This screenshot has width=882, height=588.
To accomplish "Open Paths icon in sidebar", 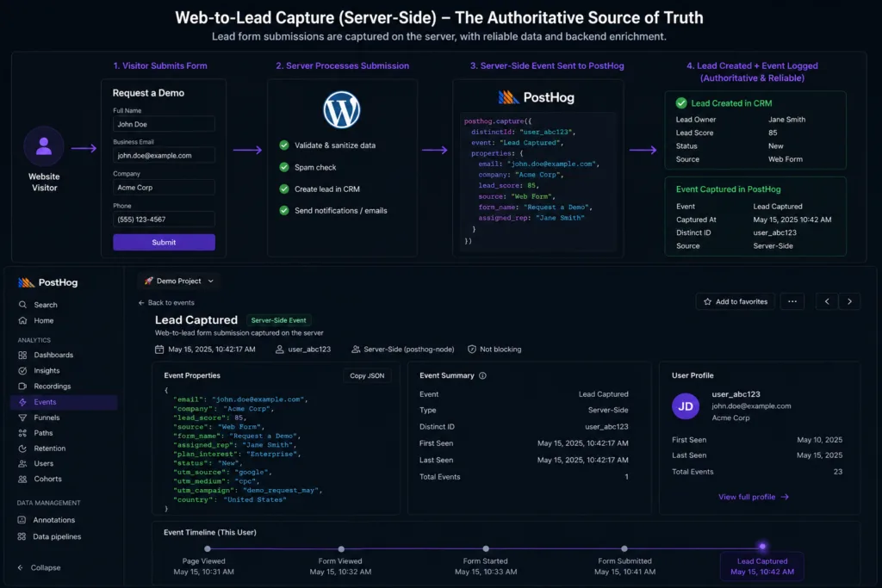I will click(22, 433).
